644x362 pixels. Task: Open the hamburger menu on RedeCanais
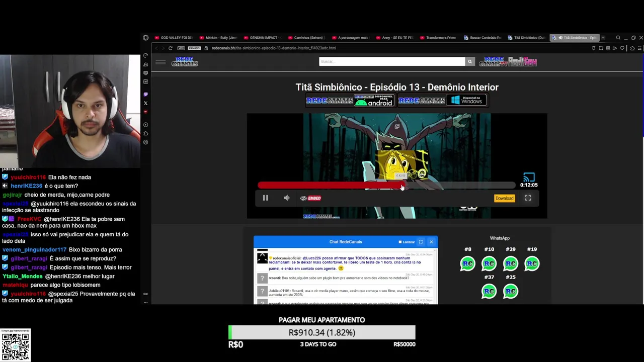point(160,62)
